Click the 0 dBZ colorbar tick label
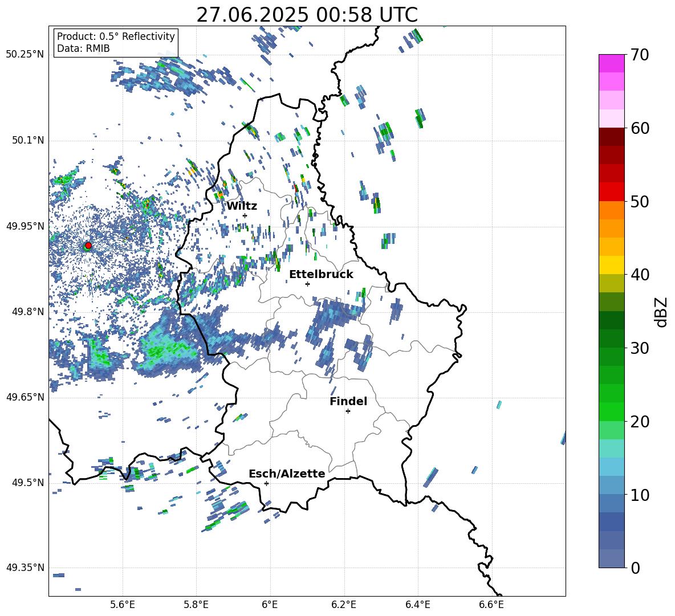The height and width of the screenshot is (616, 675). pos(635,568)
